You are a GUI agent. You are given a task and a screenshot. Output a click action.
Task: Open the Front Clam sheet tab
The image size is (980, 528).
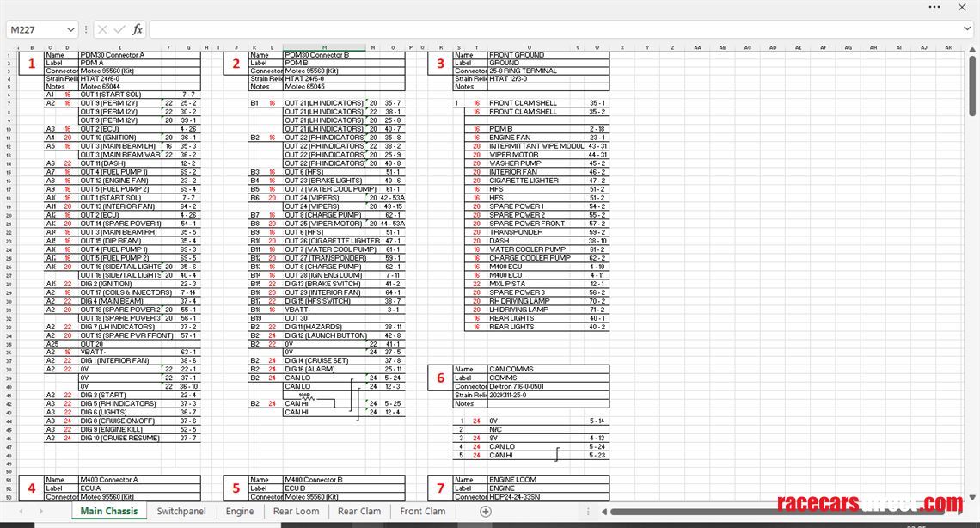[423, 512]
